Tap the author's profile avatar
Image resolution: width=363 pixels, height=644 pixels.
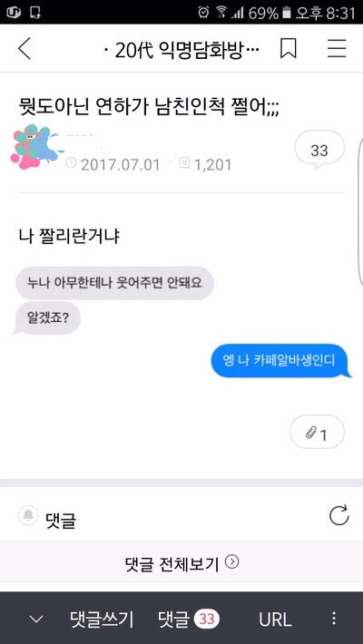coord(34,146)
